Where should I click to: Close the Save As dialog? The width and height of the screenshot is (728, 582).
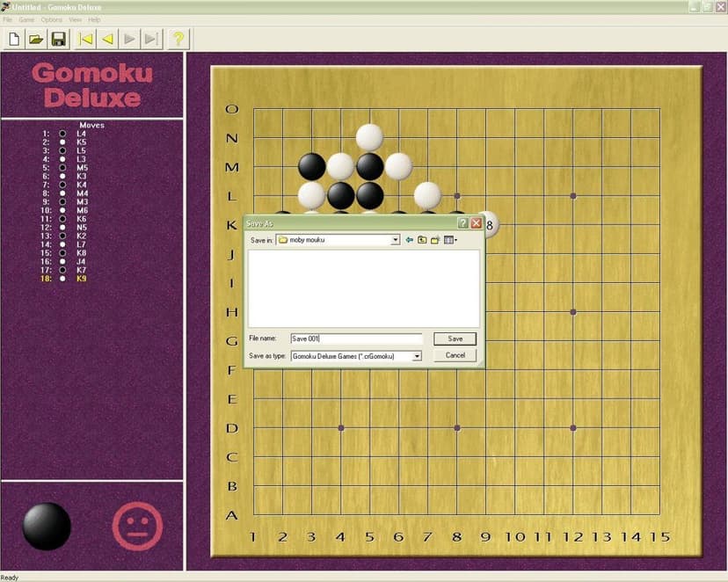(x=477, y=223)
